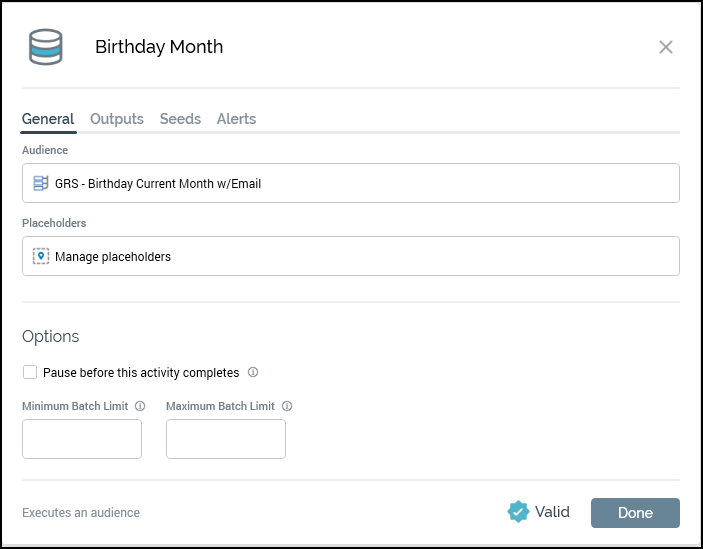Close the Birthday Month dialog

[666, 47]
